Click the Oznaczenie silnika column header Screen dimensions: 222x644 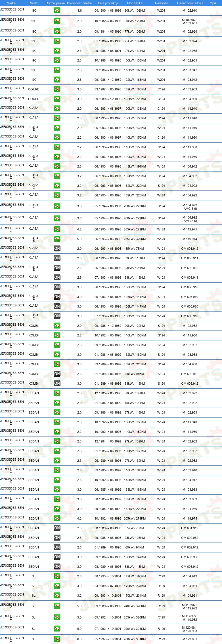tap(190, 3)
